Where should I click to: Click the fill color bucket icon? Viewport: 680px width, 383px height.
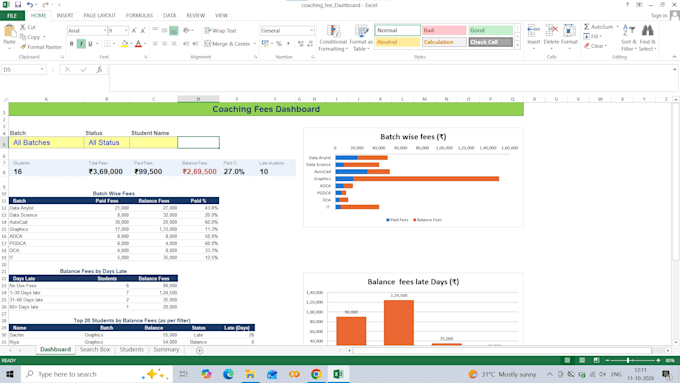click(x=124, y=44)
